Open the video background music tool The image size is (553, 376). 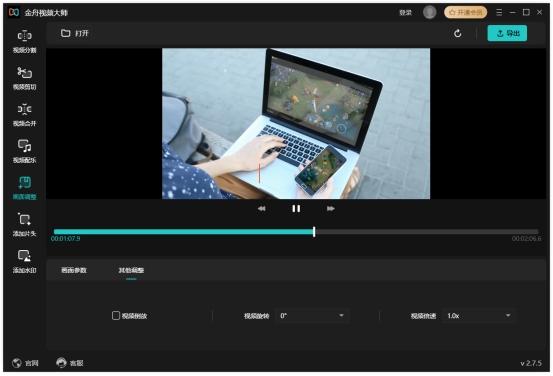point(24,152)
